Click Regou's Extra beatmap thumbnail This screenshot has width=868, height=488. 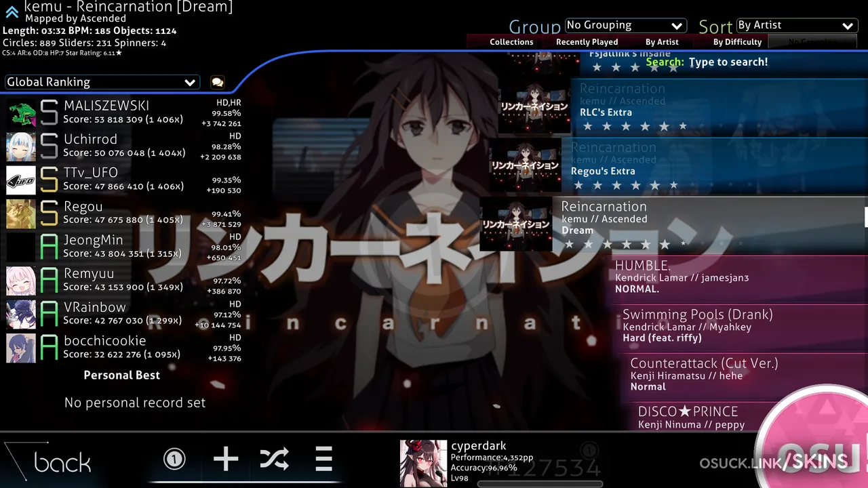[x=526, y=165]
